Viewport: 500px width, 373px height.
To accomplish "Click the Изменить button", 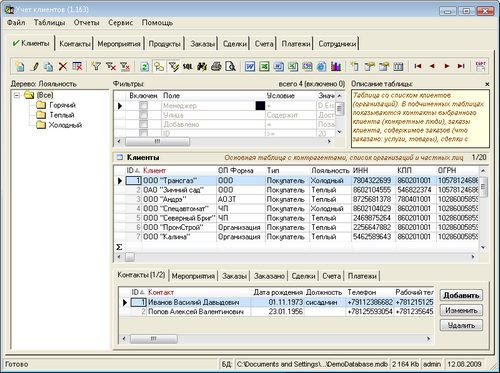I will pyautogui.click(x=461, y=310).
